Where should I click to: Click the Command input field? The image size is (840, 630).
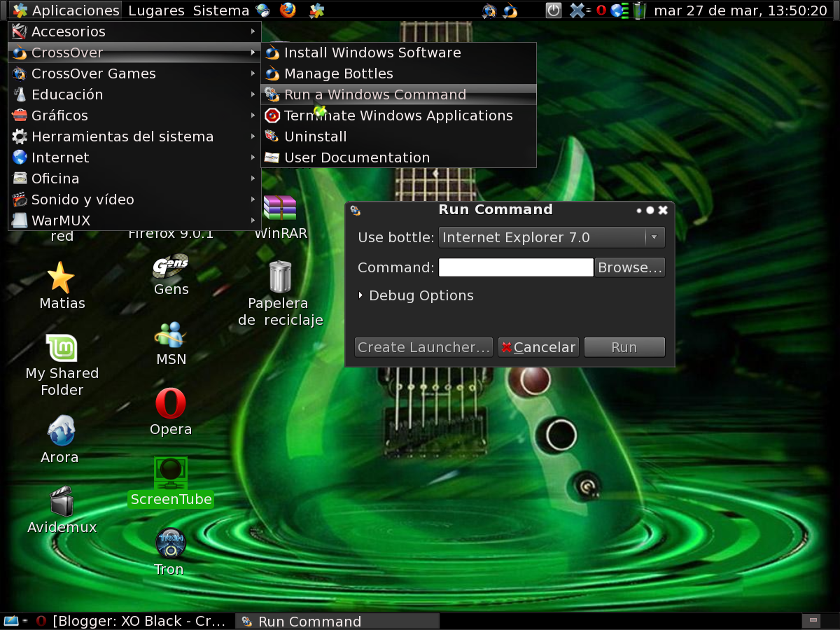click(x=516, y=267)
